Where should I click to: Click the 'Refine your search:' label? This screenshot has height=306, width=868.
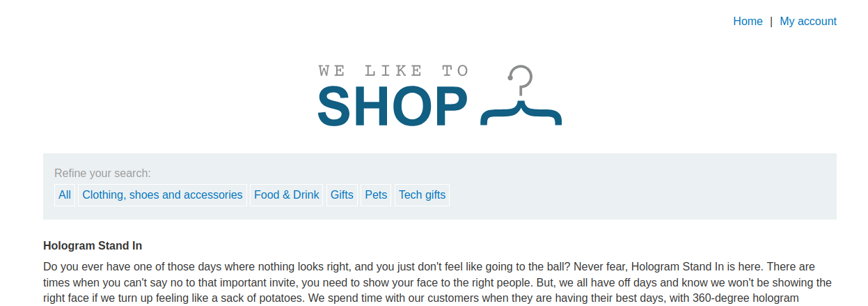102,174
